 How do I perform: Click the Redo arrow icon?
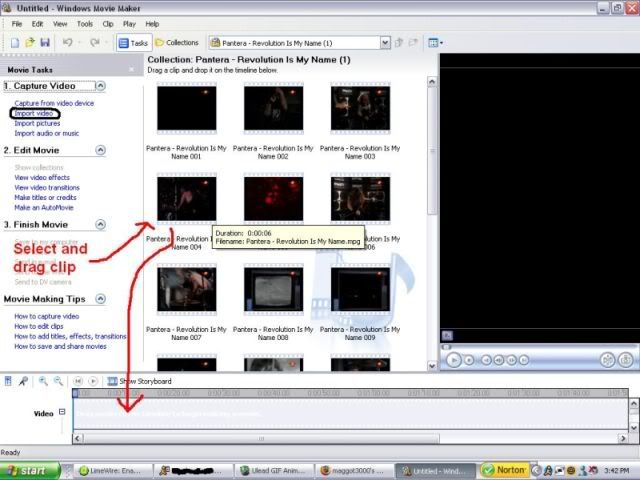95,42
